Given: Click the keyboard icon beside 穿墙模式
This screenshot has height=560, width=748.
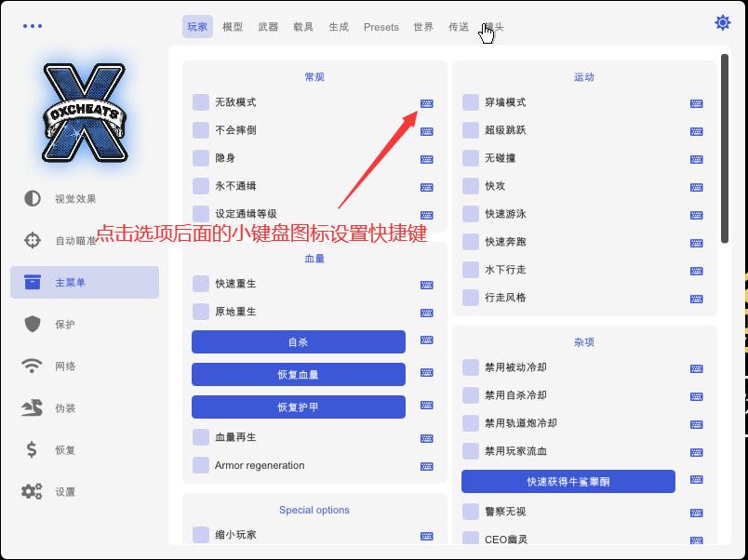Looking at the screenshot, I should tap(697, 103).
